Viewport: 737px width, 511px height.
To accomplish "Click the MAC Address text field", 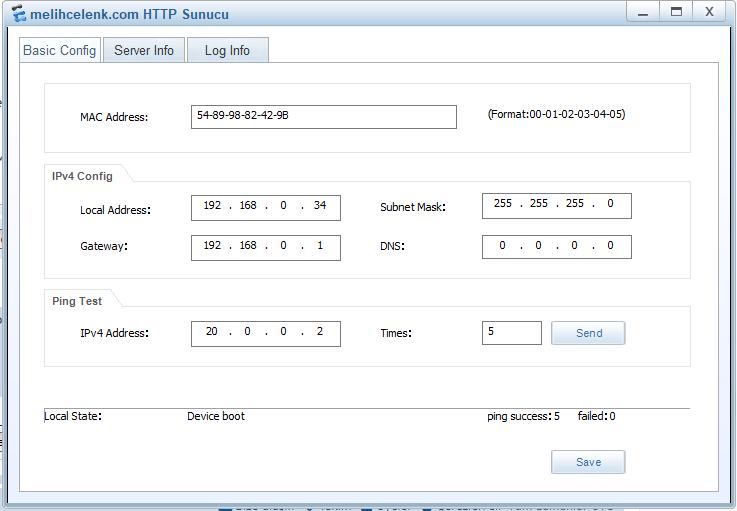I will [323, 116].
